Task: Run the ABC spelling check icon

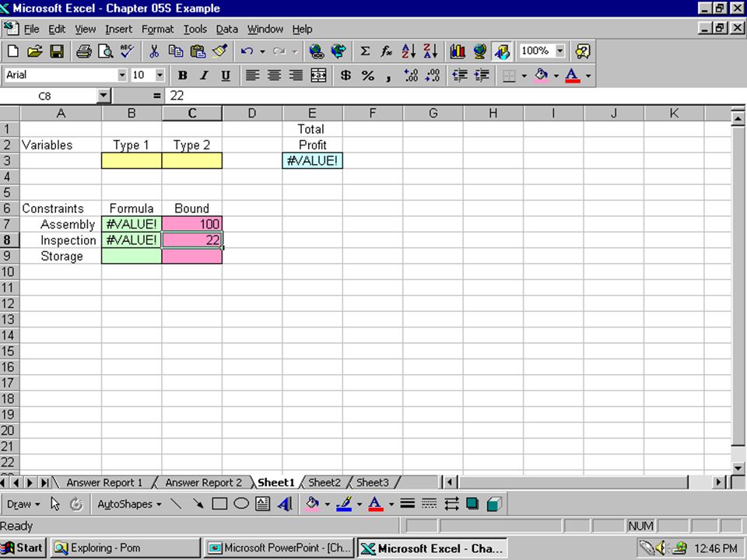Action: (x=127, y=51)
